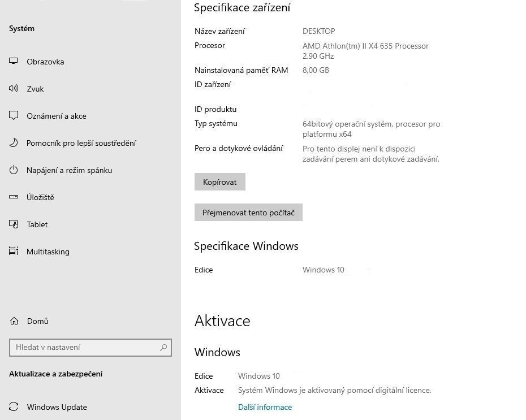Viewport: 526px width, 420px height.
Task: Click the Název zařízení label
Action: pos(219,31)
